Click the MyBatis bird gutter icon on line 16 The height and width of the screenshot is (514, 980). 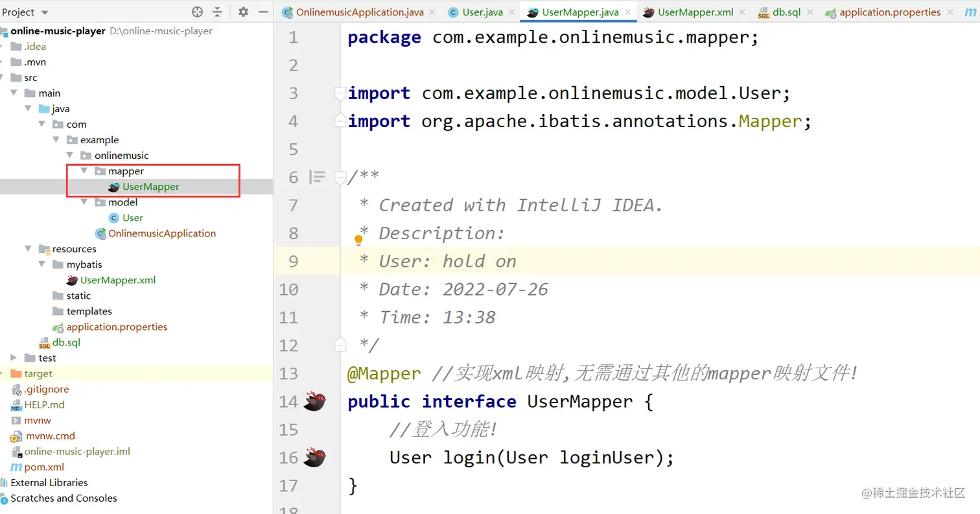[314, 458]
